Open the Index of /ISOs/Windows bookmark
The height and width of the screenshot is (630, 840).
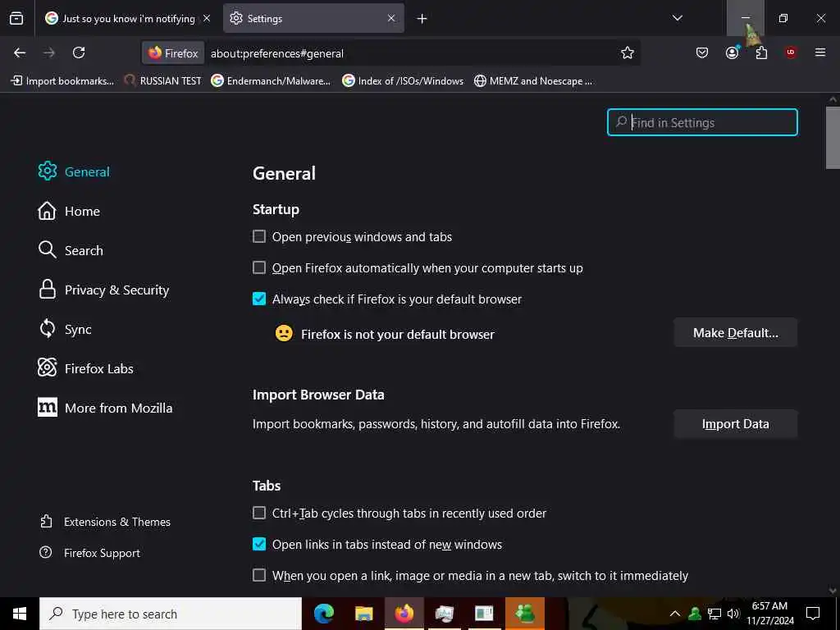[x=403, y=81]
